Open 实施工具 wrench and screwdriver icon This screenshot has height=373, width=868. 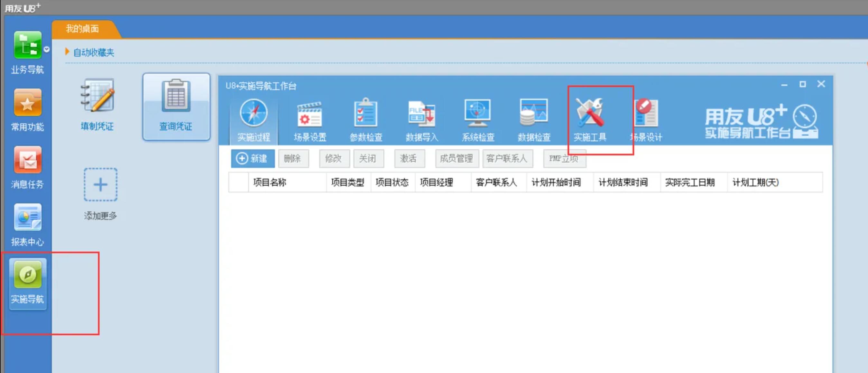[x=590, y=121]
